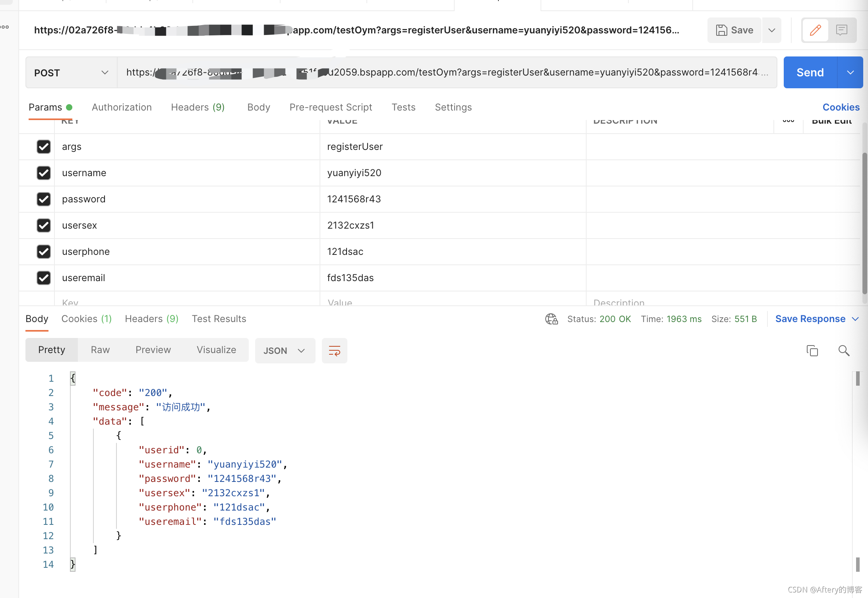Disable the useremail parameter checkbox
868x598 pixels.
(44, 278)
